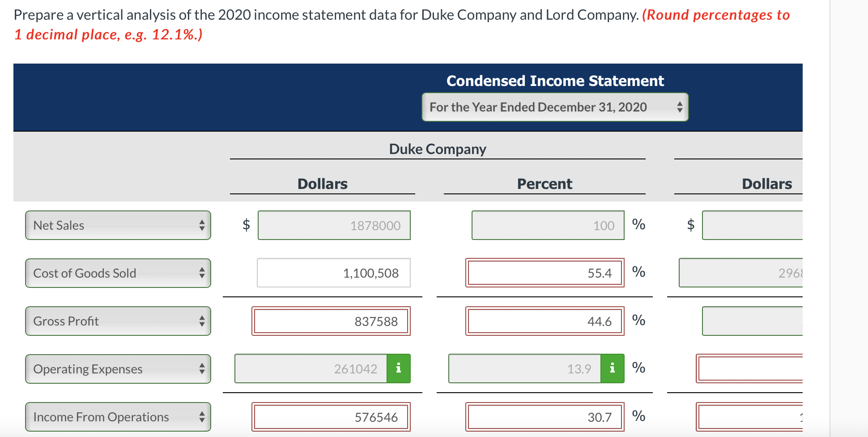Open the Income From Operations row label dropdown
Screen dimensions: 868x437
pos(118,416)
